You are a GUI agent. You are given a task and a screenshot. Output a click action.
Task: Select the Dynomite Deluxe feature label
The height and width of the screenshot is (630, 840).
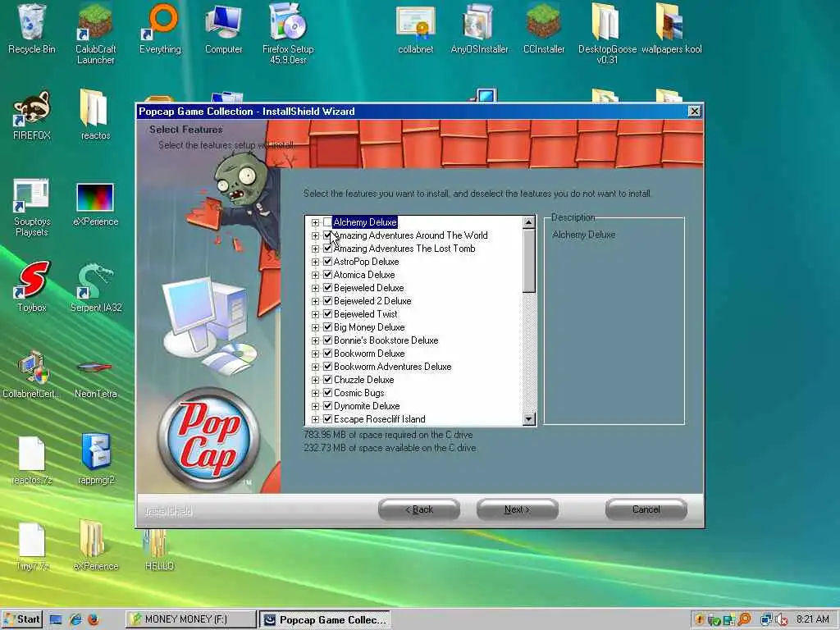click(x=367, y=406)
